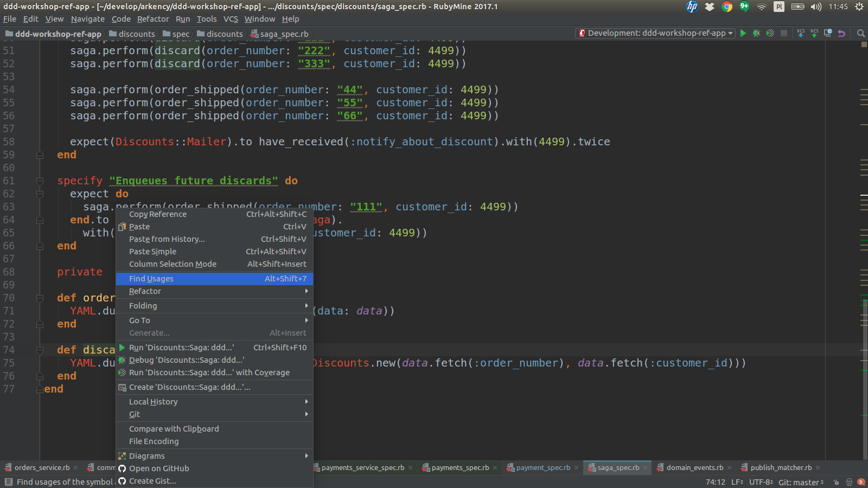Click the green Run button in toolbar

[743, 33]
